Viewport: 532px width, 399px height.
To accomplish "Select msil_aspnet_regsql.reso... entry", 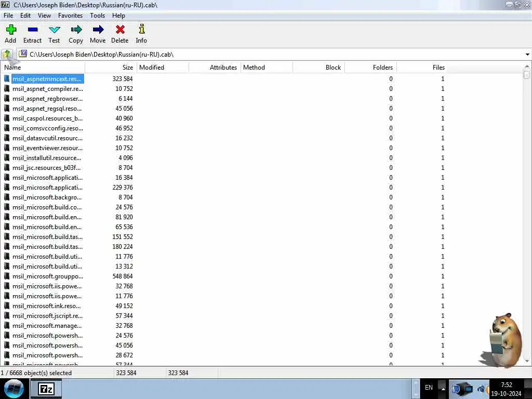I will tap(47, 109).
